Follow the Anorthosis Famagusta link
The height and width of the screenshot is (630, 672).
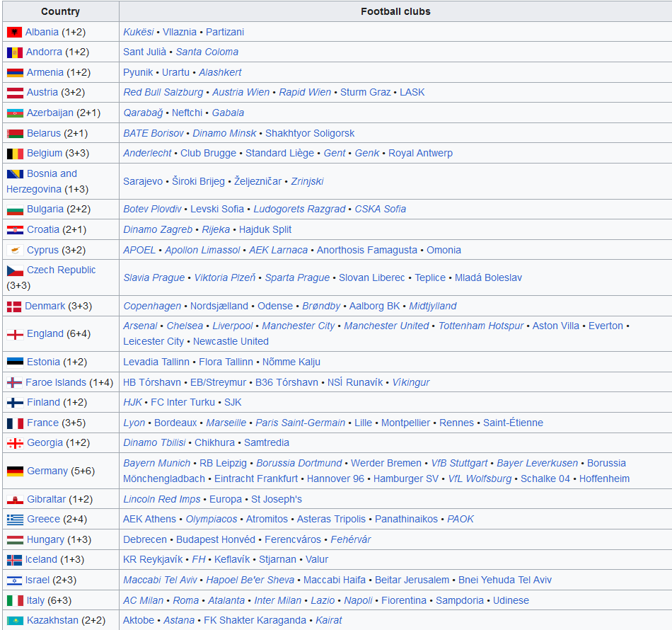[x=367, y=250]
